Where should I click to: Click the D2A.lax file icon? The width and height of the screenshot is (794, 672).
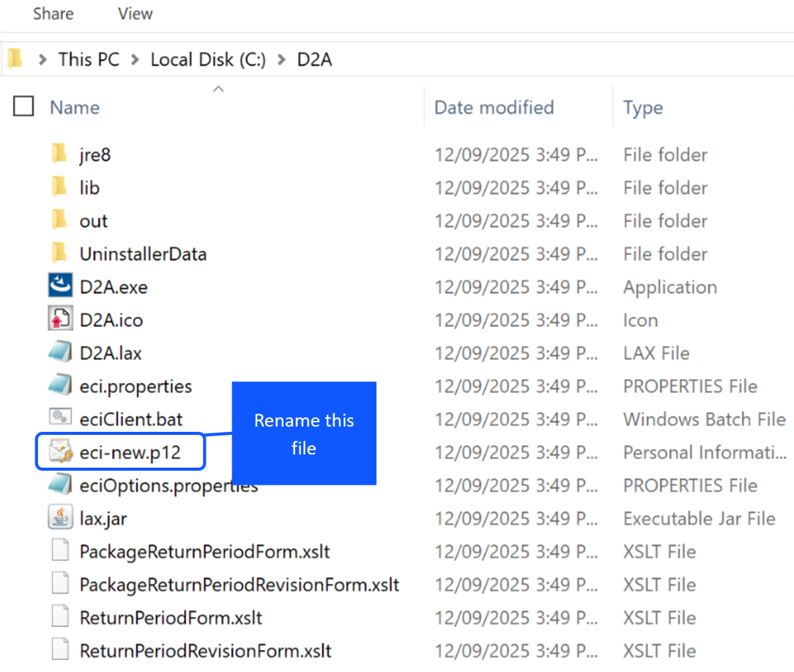coord(60,353)
